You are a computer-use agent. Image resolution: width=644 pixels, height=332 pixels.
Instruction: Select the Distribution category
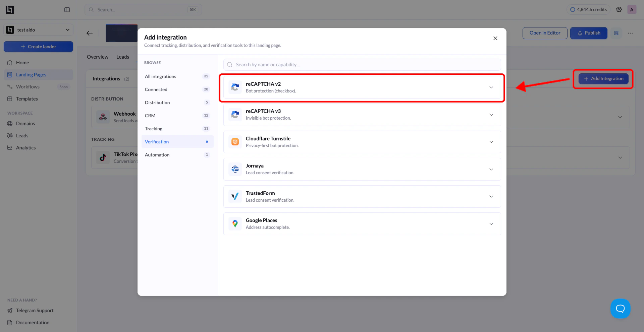[x=177, y=103]
